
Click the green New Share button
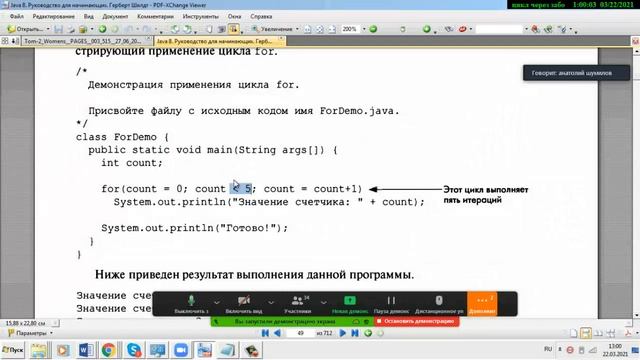[350, 304]
